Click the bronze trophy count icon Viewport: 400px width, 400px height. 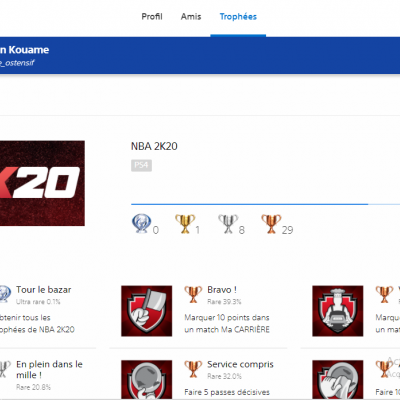271,224
